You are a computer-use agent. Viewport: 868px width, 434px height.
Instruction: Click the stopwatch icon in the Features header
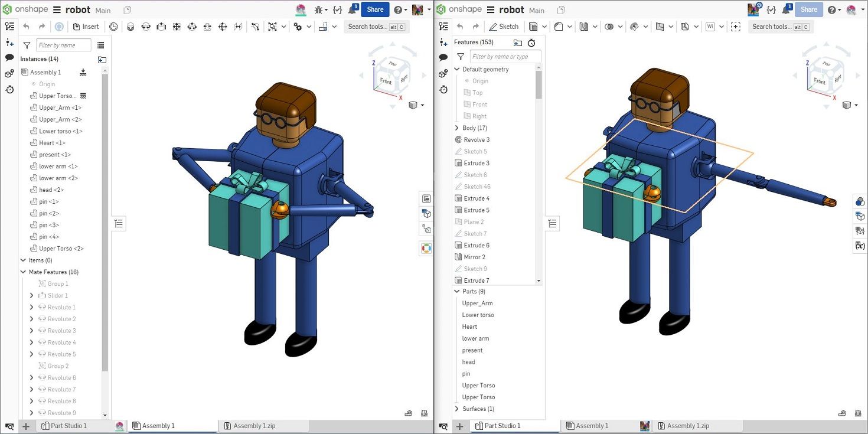(531, 43)
